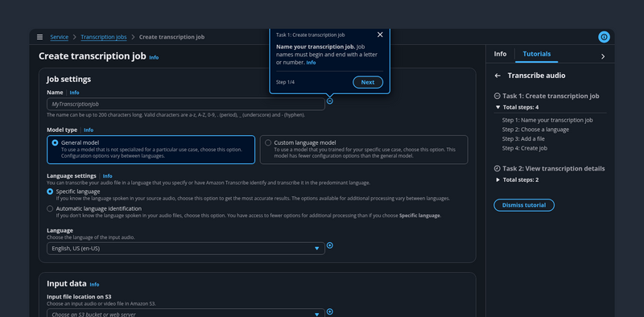Choose Automatic language identification radio button
Viewport: 644px width, 317px height.
(50, 208)
